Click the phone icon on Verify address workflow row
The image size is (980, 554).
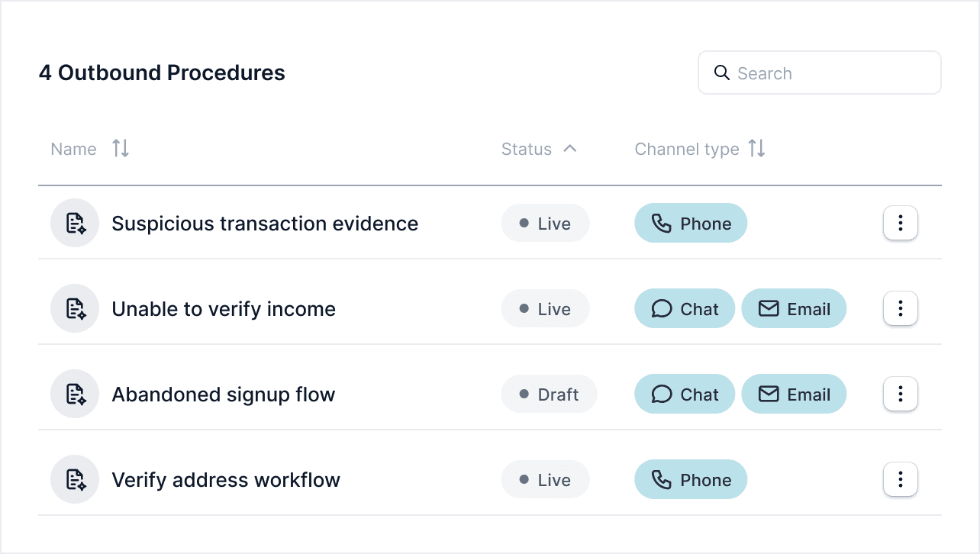pos(662,479)
